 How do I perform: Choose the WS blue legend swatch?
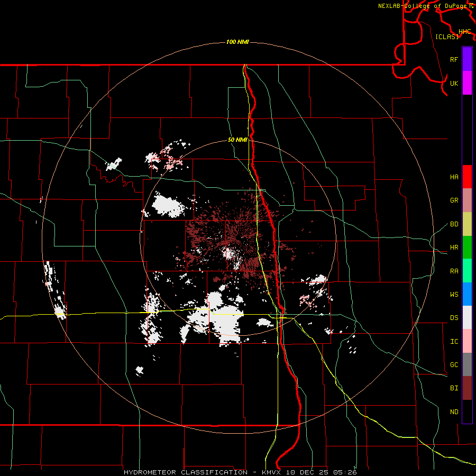467,294
